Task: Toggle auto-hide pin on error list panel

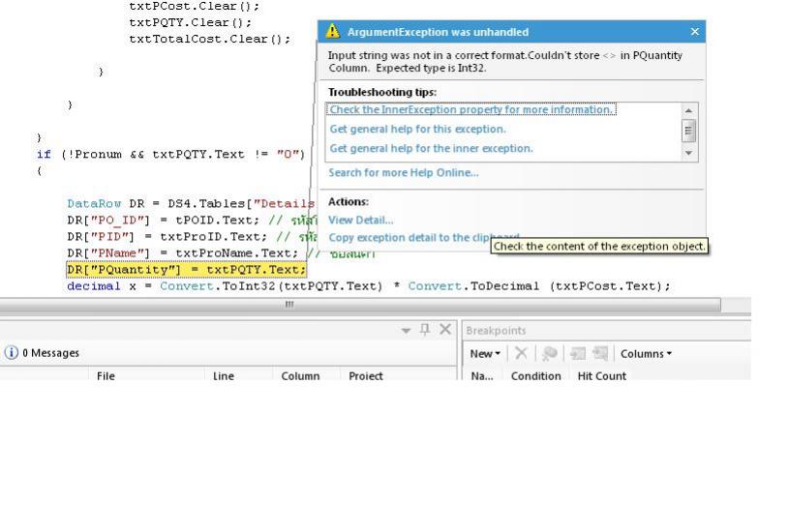Action: [425, 330]
